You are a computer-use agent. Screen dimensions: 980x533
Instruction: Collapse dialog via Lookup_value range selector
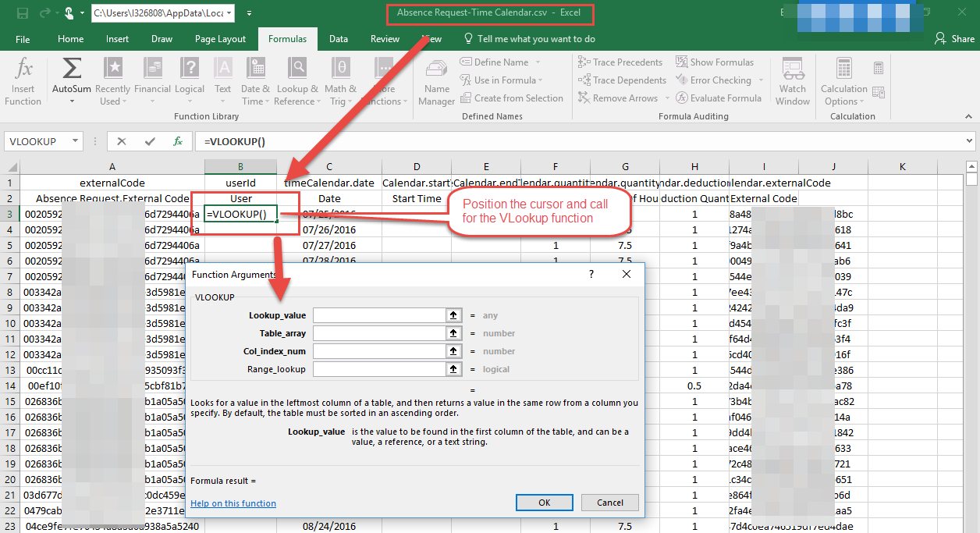(453, 315)
